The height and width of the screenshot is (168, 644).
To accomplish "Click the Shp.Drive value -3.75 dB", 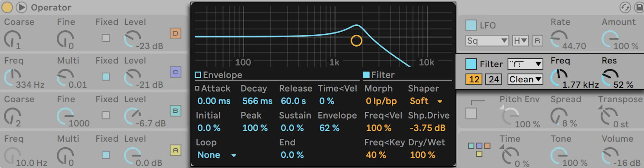I will [x=428, y=128].
